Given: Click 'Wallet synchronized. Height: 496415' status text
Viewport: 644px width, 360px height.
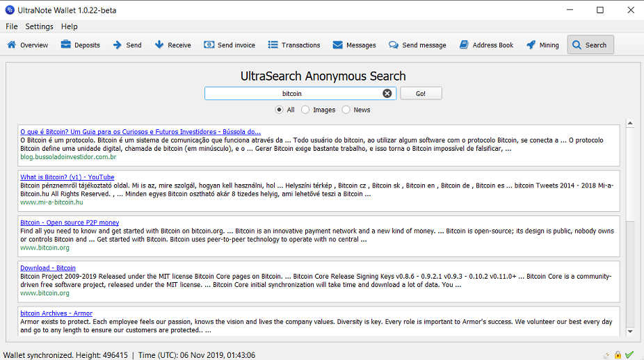Looking at the screenshot, I should (x=65, y=355).
